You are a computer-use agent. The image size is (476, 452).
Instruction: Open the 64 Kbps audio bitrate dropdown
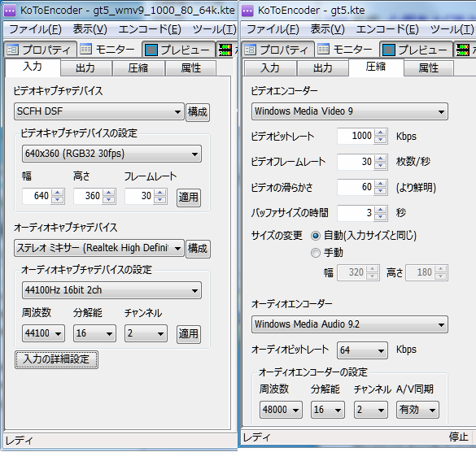362,350
